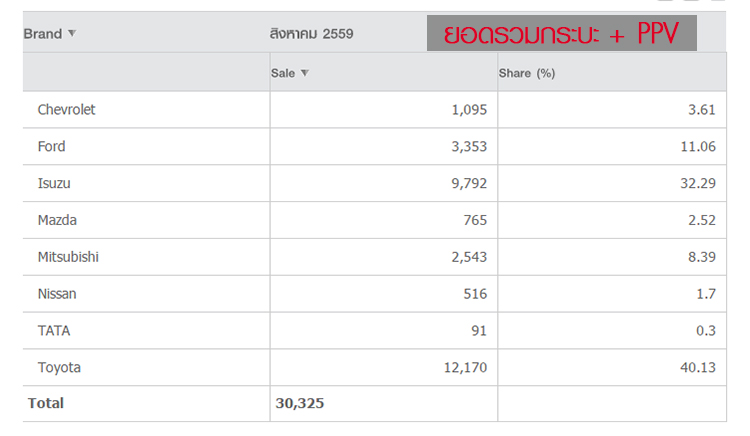The height and width of the screenshot is (436, 750).
Task: Select Ford's share value 11.06
Action: click(x=697, y=147)
